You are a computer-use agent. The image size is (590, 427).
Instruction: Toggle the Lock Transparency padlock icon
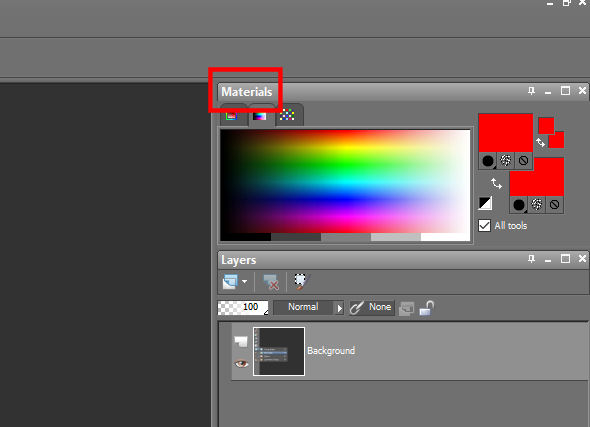[427, 308]
